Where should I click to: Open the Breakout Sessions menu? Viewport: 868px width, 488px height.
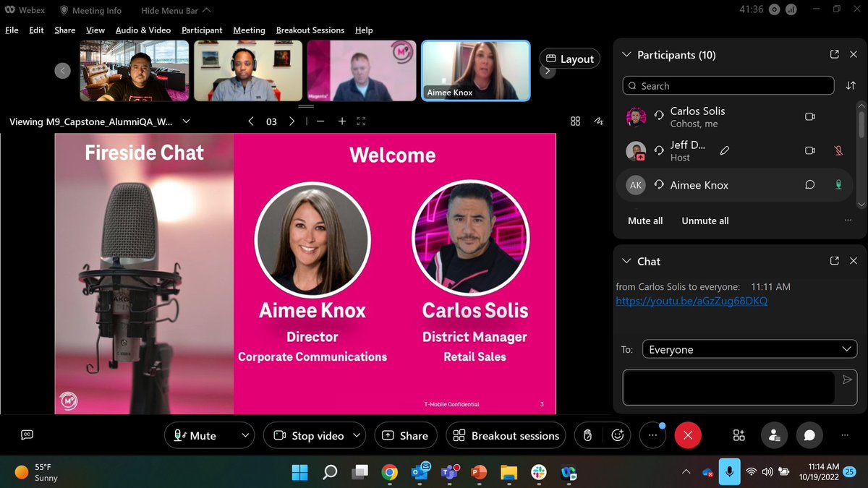(x=310, y=30)
